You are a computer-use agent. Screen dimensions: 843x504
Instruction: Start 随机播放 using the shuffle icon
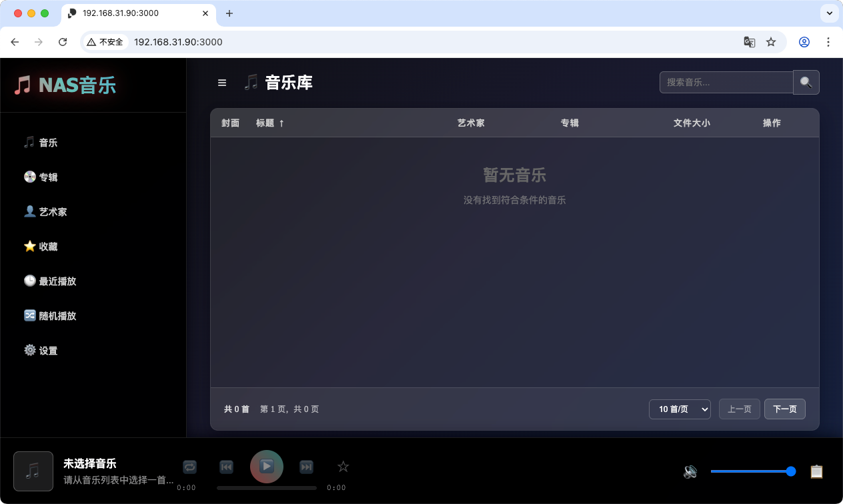tap(30, 315)
